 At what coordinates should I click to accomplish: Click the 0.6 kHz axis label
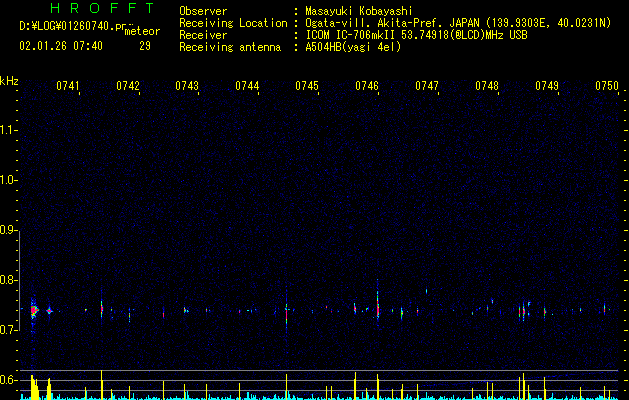(8, 380)
